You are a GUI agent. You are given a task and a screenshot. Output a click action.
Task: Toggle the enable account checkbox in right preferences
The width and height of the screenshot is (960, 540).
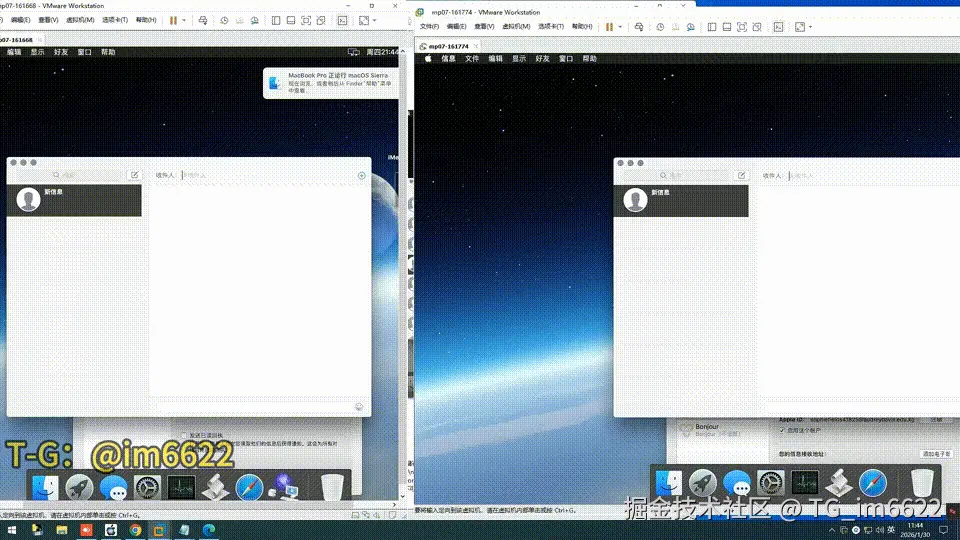click(782, 430)
